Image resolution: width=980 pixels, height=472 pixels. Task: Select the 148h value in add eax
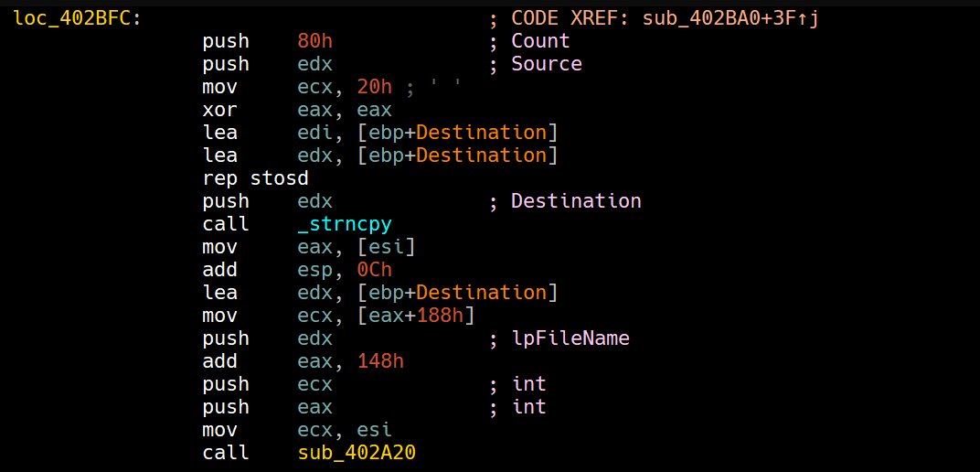(380, 361)
